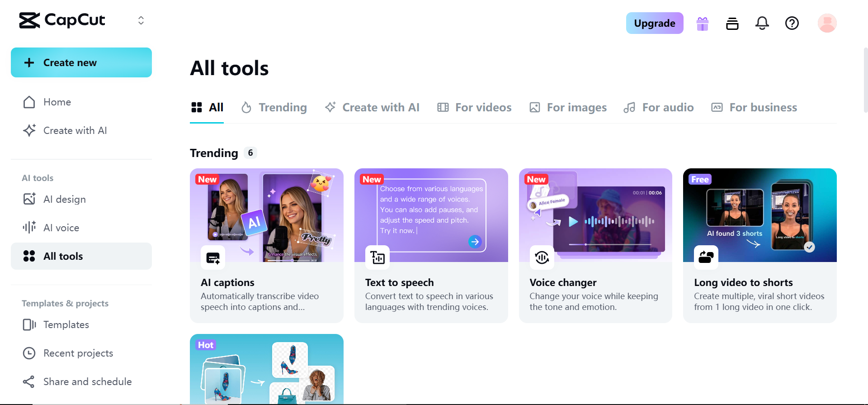Screen dimensions: 868x405
Task: Switch to the For videos tab
Action: point(474,108)
